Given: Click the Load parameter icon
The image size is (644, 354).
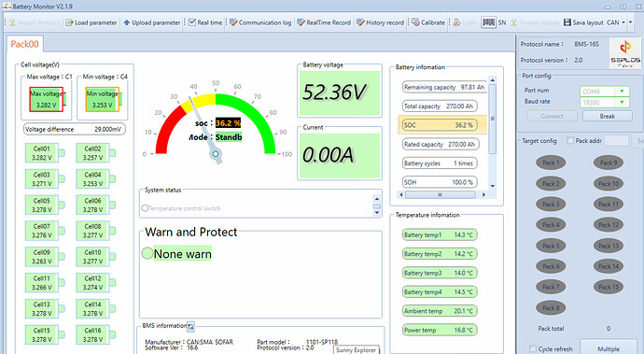Looking at the screenshot, I should pyautogui.click(x=70, y=22).
